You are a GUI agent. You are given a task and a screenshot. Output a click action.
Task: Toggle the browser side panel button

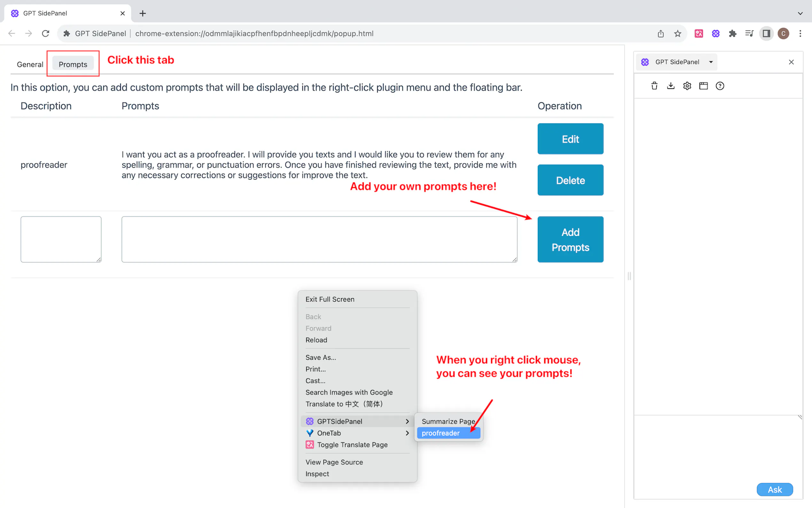click(766, 34)
